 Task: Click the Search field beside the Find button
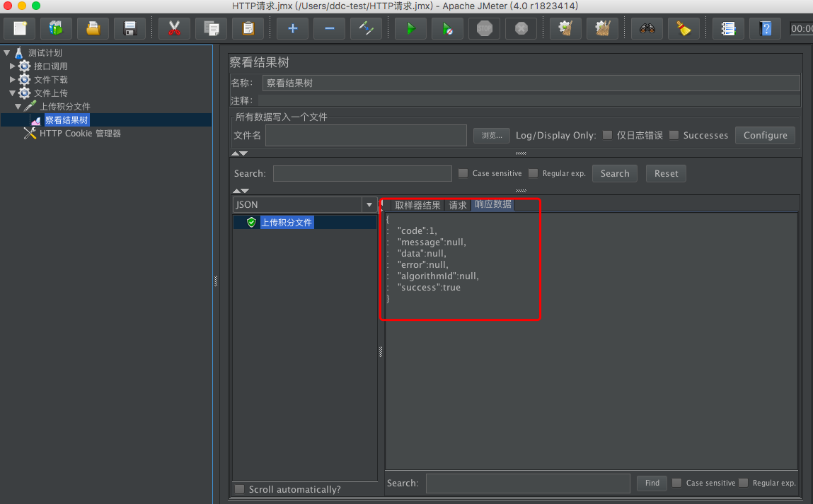point(528,484)
